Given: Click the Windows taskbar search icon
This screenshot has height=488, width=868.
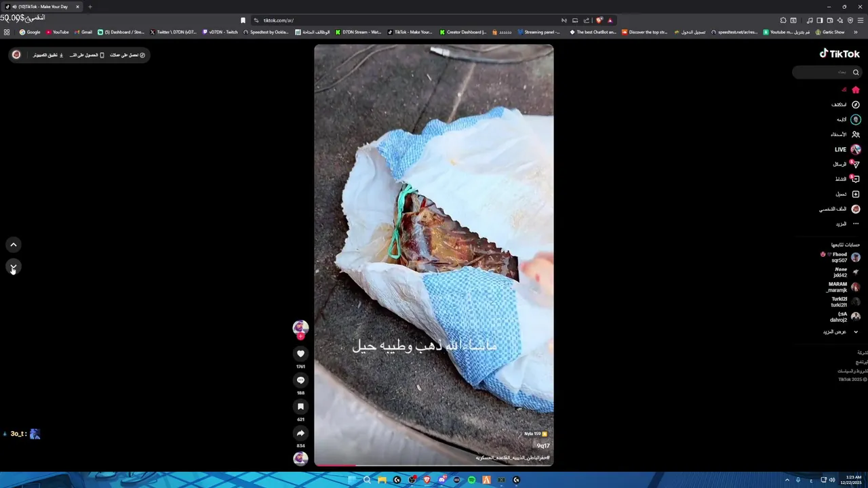Looking at the screenshot, I should [x=367, y=480].
